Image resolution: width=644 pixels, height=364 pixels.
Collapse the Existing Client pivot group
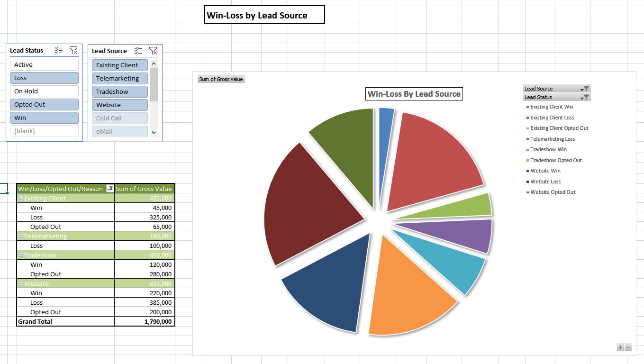tap(20, 198)
